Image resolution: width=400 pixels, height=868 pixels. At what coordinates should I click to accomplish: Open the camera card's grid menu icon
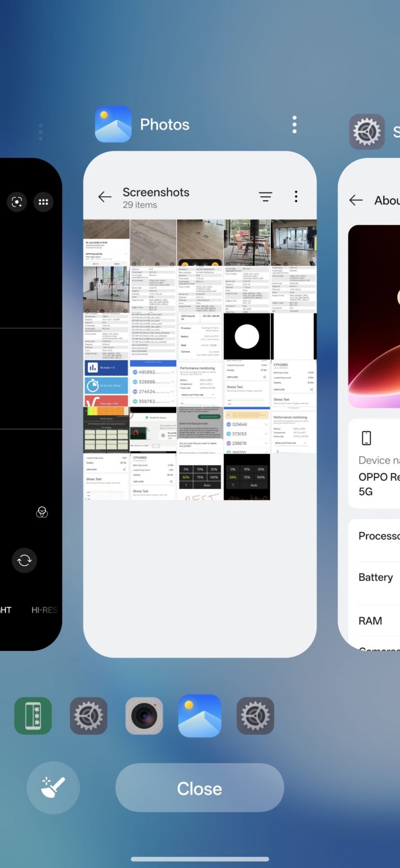click(43, 202)
